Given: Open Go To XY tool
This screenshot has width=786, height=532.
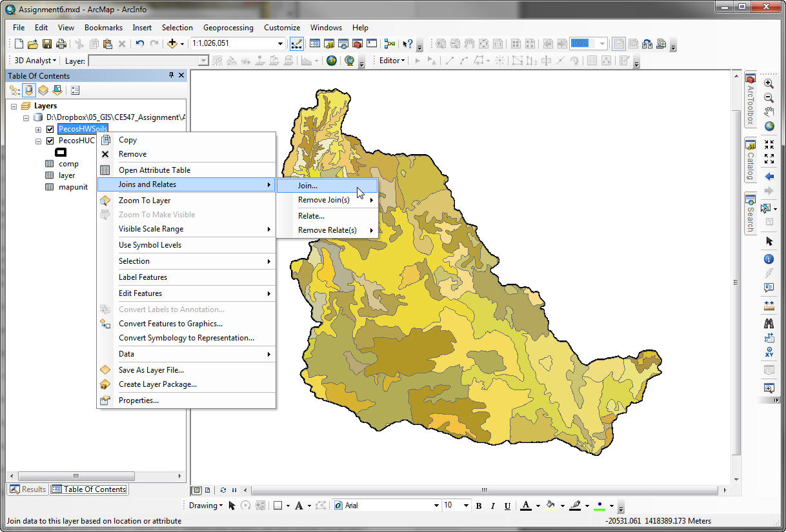Looking at the screenshot, I should pos(769,352).
